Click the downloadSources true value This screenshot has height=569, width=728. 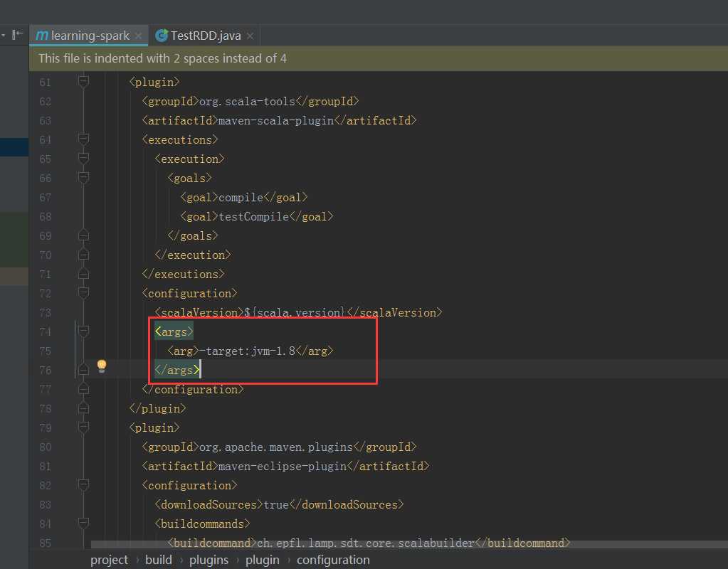276,504
